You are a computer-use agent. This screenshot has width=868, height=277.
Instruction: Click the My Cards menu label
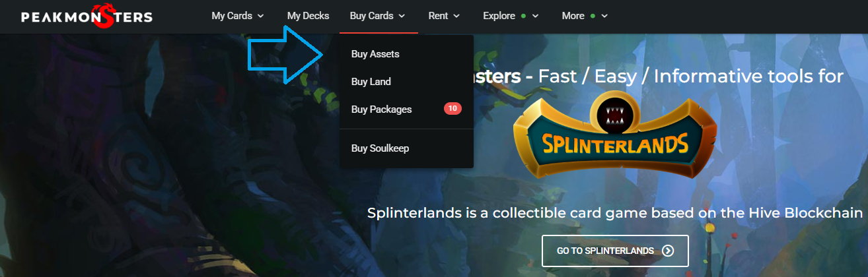[232, 16]
